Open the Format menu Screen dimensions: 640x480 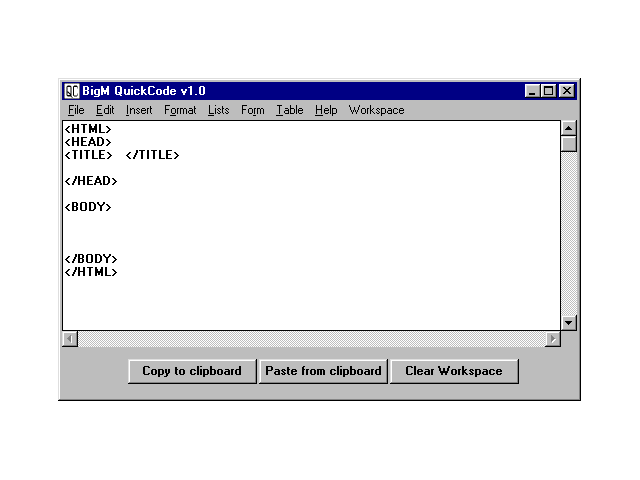[180, 110]
